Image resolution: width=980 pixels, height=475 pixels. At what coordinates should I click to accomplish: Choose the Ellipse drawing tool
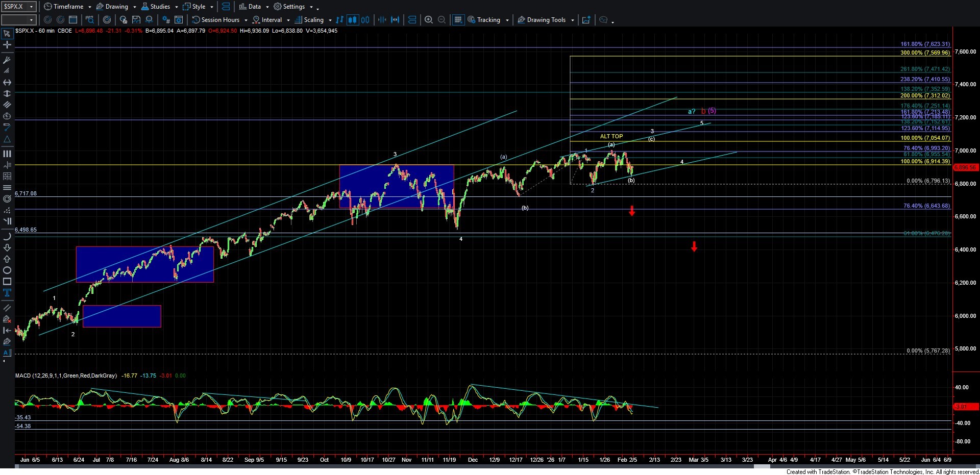click(x=7, y=270)
